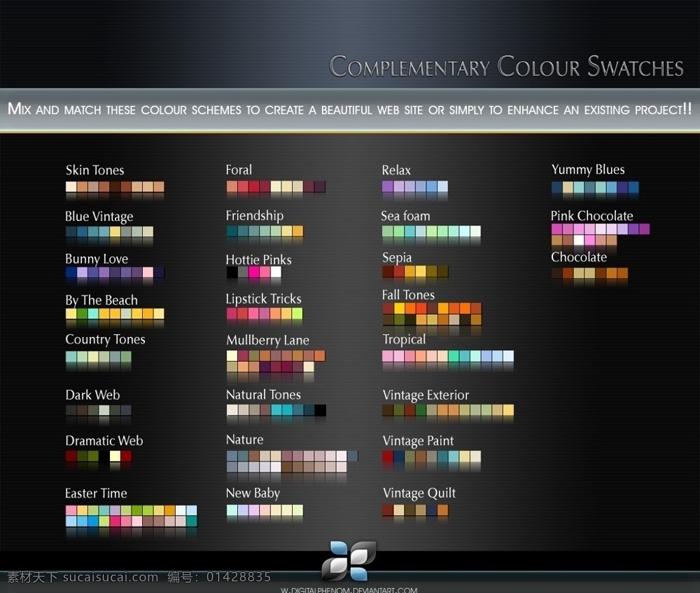The image size is (700, 593).
Task: Select the 'Nature' label
Action: pos(245,440)
